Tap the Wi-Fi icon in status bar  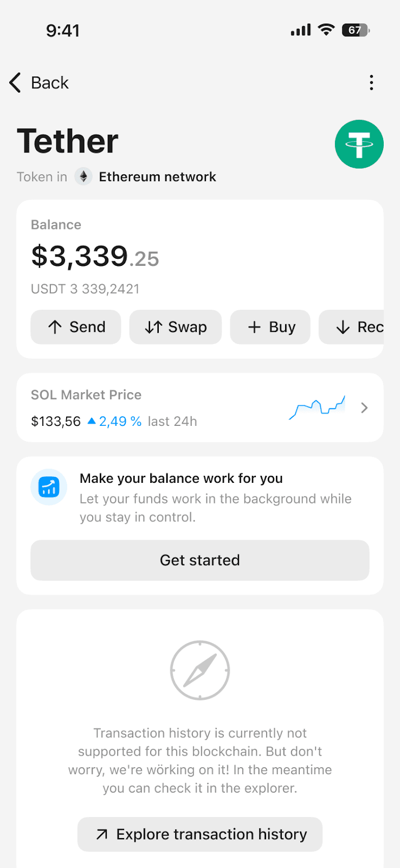click(x=326, y=30)
